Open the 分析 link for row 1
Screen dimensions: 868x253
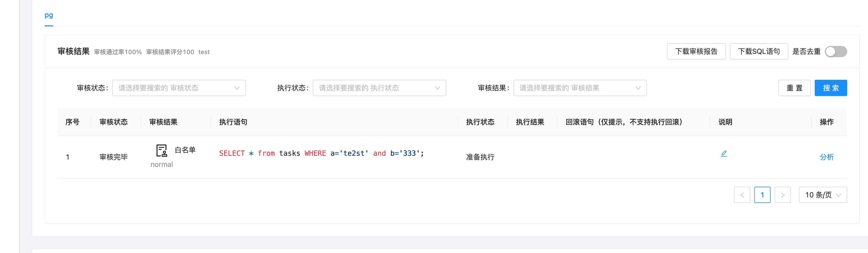pyautogui.click(x=827, y=157)
